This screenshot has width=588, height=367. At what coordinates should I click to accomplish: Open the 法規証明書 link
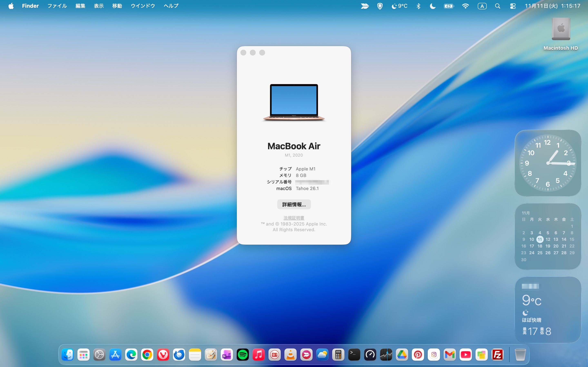294,218
